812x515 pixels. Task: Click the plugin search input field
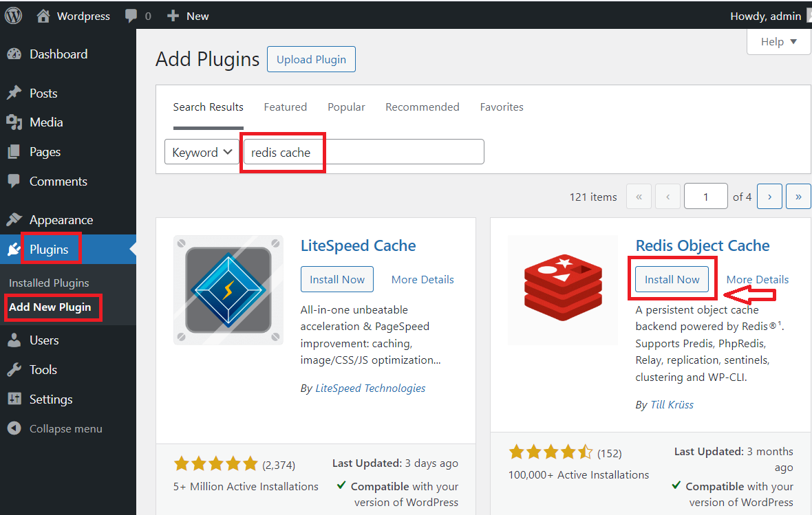tap(364, 152)
